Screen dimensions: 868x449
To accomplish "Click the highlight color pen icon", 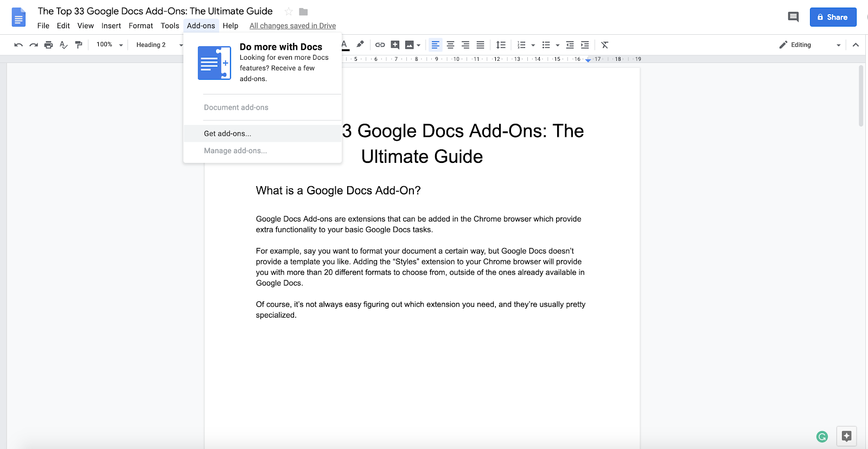I will (x=360, y=45).
